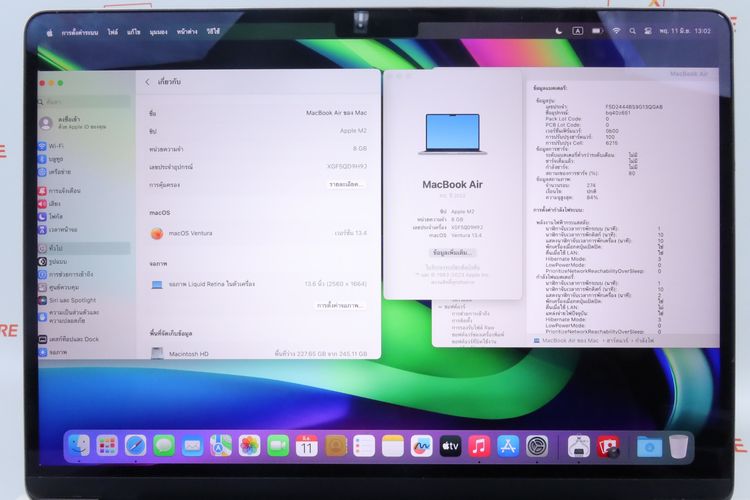The image size is (750, 500).
Task: Select Wi-Fi in Settings sidebar
Action: 52,146
